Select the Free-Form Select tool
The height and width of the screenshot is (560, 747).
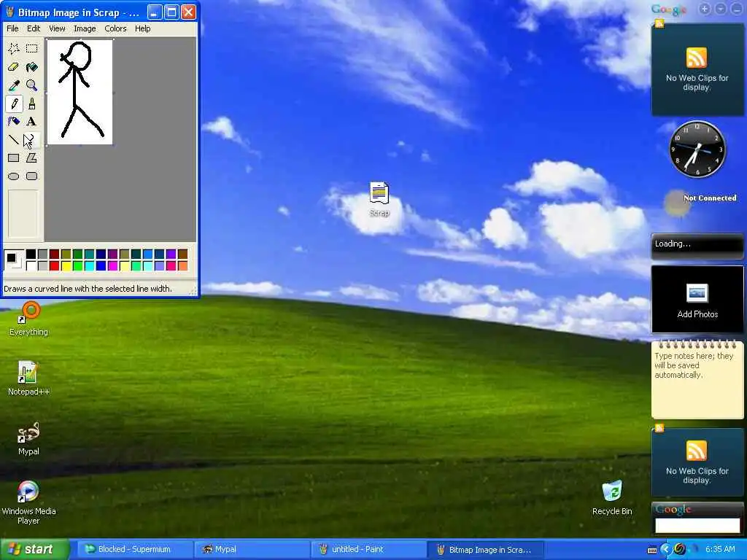14,48
